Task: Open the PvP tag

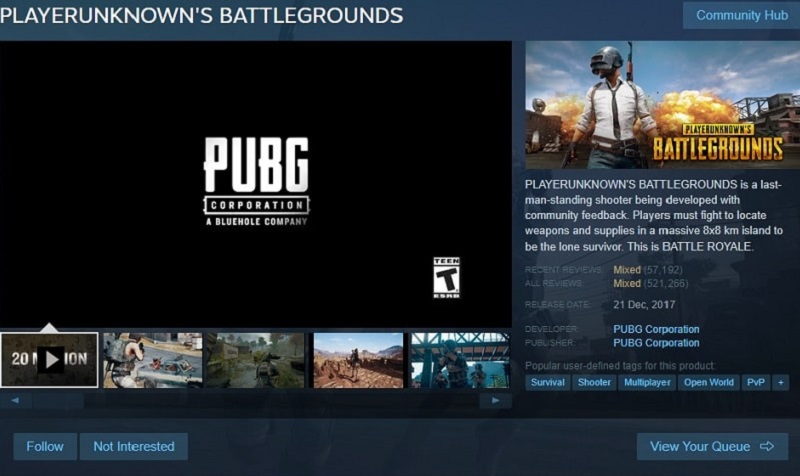Action: 756,382
